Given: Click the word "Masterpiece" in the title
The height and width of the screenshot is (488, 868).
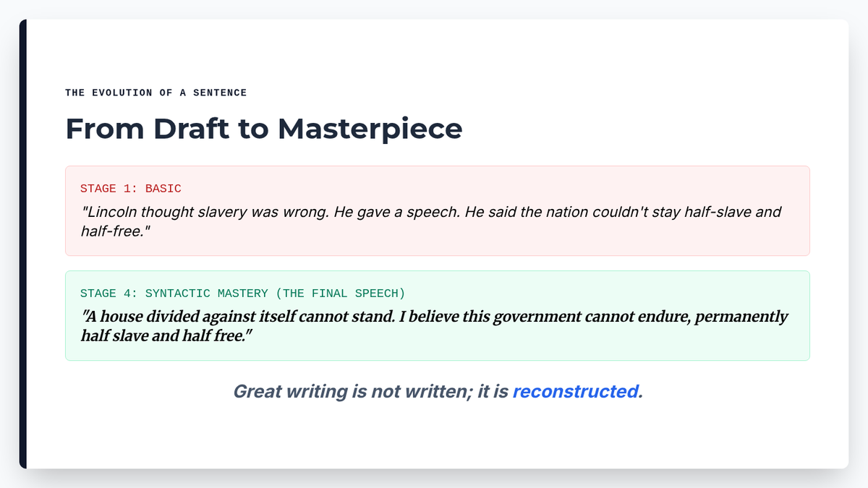Looking at the screenshot, I should pos(370,129).
